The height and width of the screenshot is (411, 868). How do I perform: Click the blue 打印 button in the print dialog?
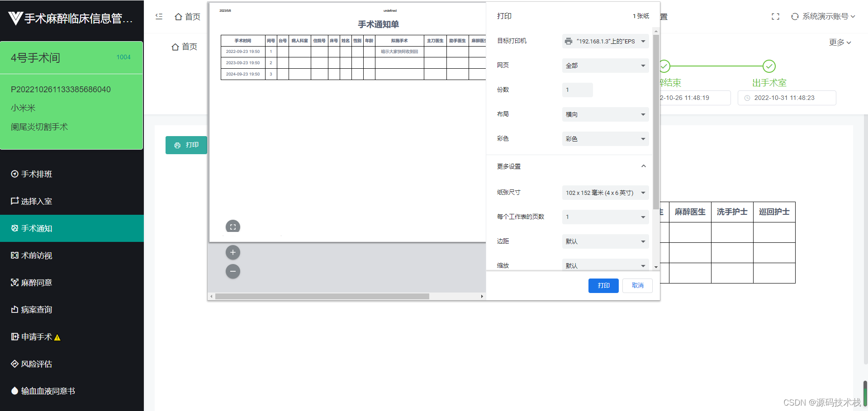point(603,286)
